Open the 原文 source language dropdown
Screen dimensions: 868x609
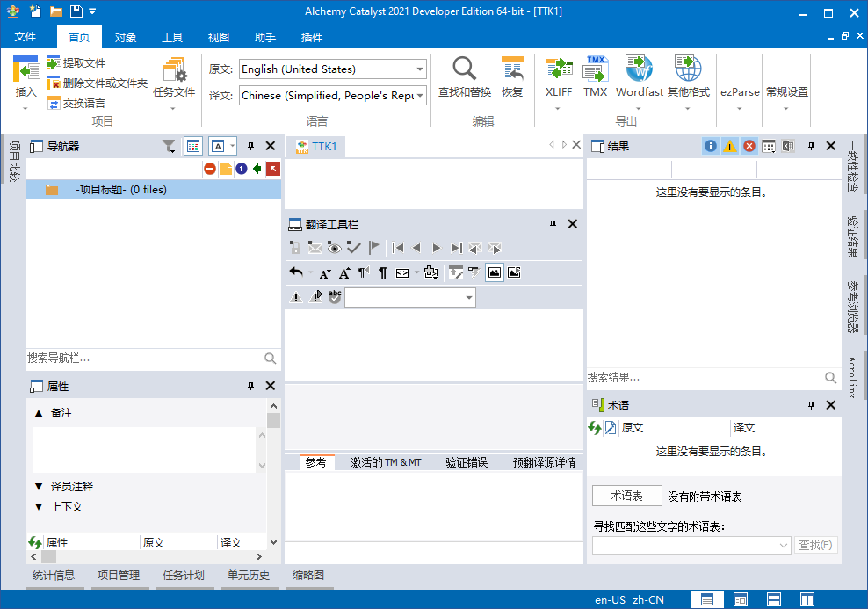(x=420, y=69)
